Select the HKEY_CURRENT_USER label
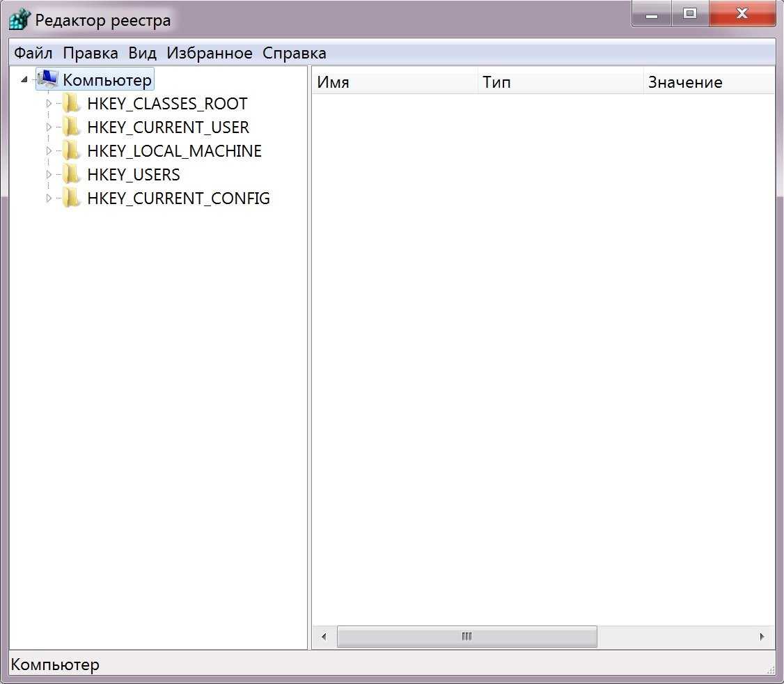The height and width of the screenshot is (684, 784). (168, 127)
